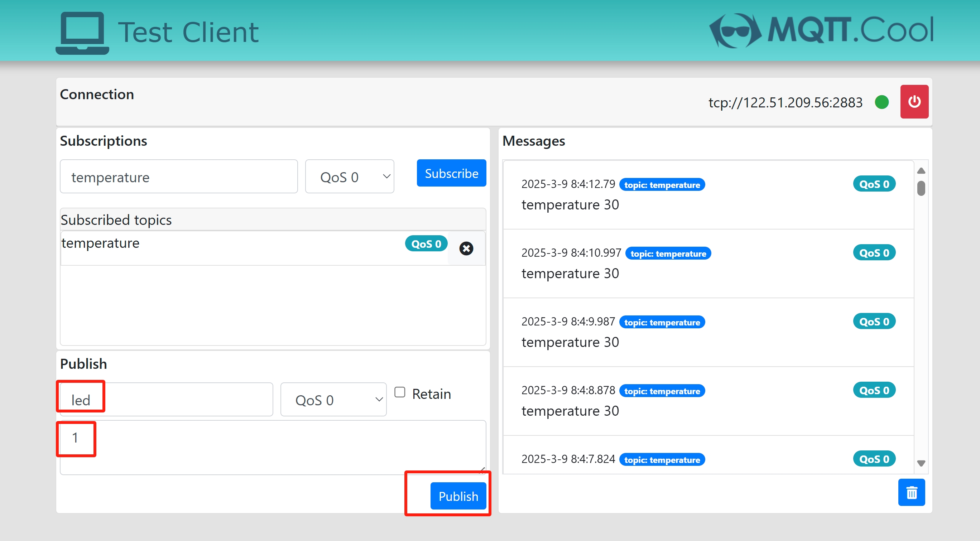Click QoS 0 badge of the 8:4:9.987 message
980x541 pixels.
[874, 322]
